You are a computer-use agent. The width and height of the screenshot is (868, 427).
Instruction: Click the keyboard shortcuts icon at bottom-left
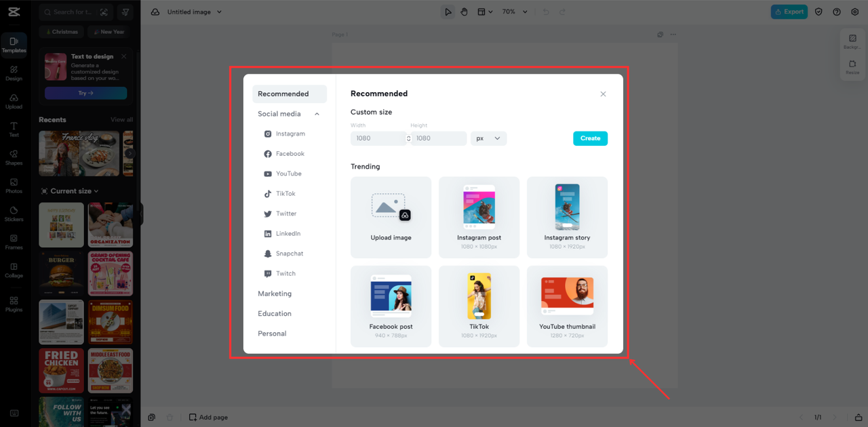coord(14,413)
